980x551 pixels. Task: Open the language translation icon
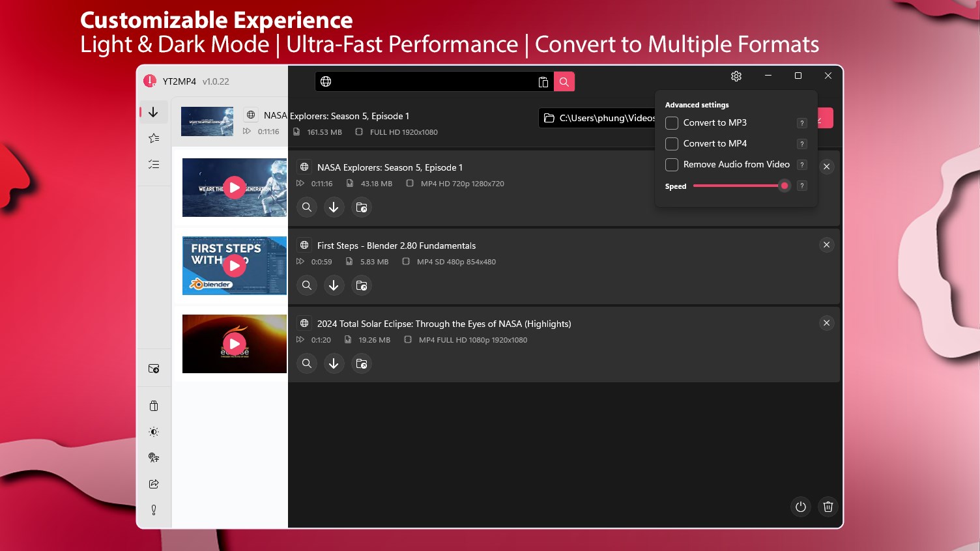pos(154,458)
